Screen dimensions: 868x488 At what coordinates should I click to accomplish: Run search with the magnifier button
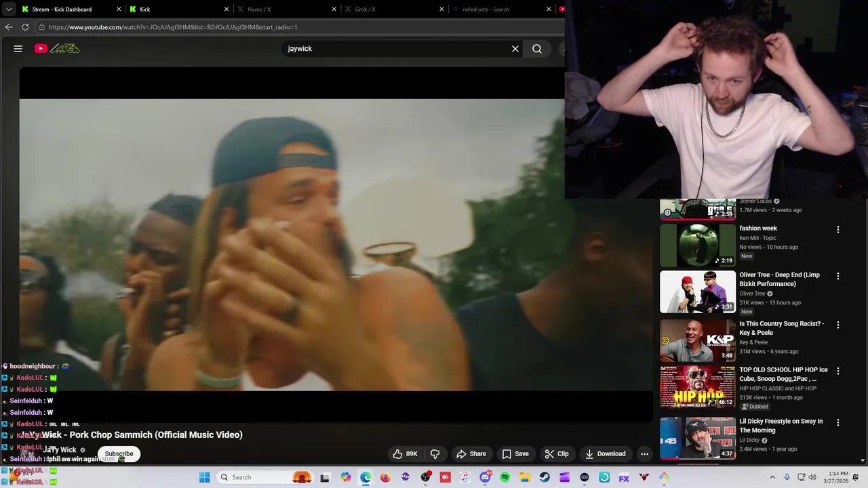click(x=537, y=49)
